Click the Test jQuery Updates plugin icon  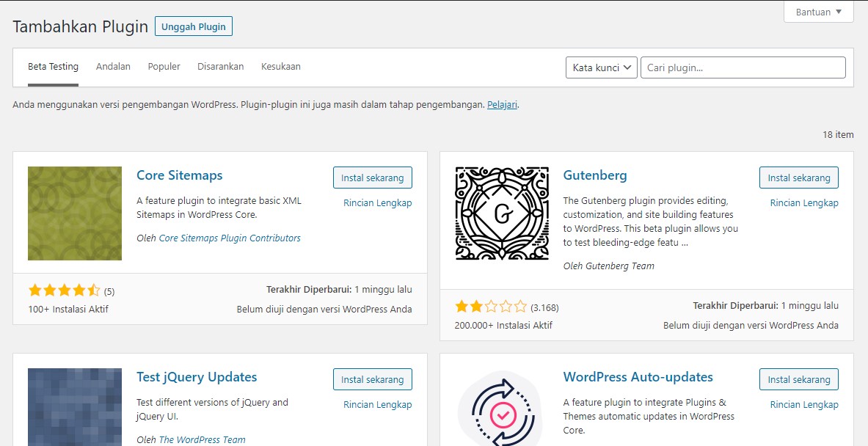tap(75, 407)
